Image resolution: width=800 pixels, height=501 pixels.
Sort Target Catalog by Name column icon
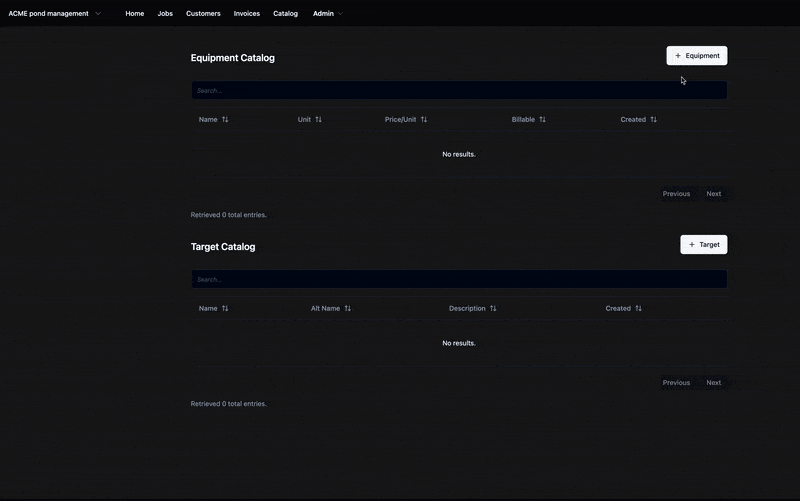click(225, 308)
